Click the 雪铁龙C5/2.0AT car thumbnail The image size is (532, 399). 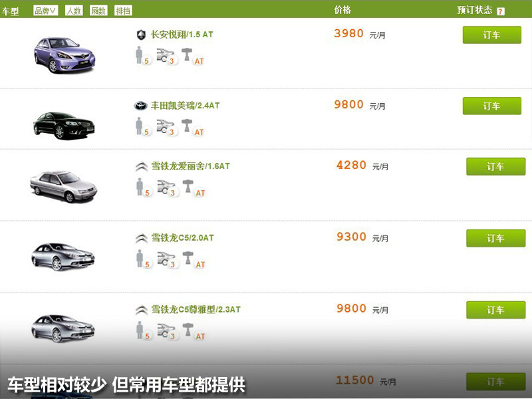pyautogui.click(x=63, y=257)
